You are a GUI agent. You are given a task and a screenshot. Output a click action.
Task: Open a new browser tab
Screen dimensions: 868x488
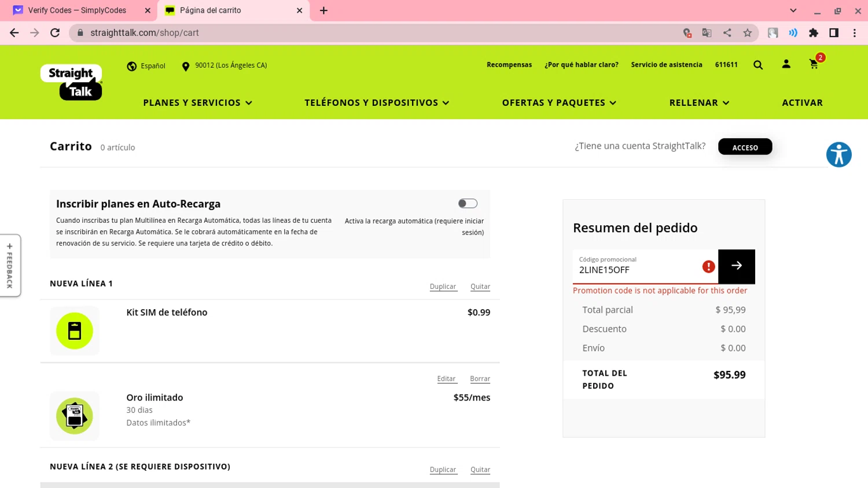click(323, 10)
